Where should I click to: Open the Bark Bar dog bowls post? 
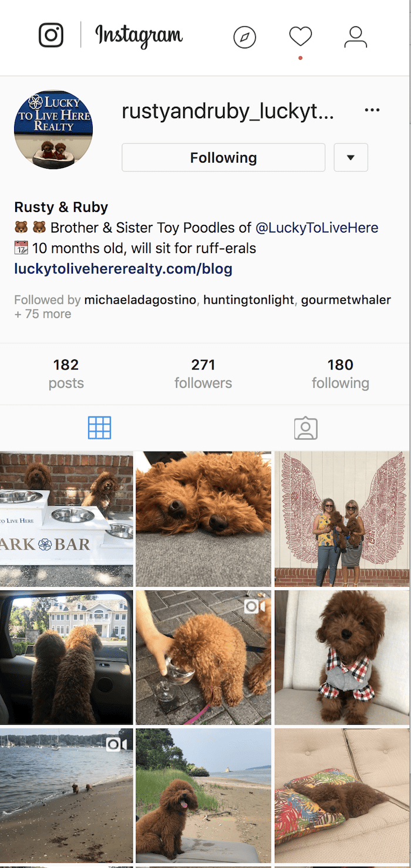(66, 519)
